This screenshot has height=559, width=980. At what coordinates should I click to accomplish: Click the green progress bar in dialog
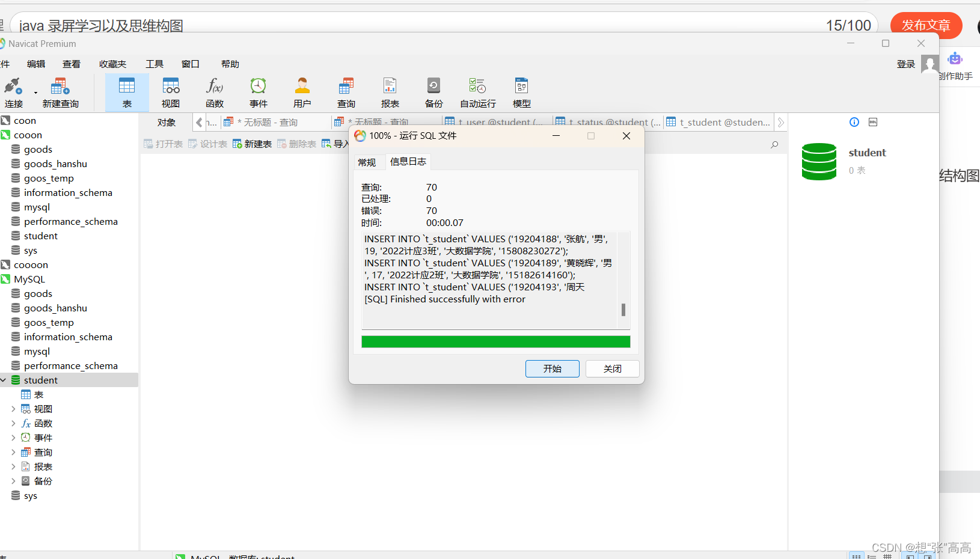496,342
